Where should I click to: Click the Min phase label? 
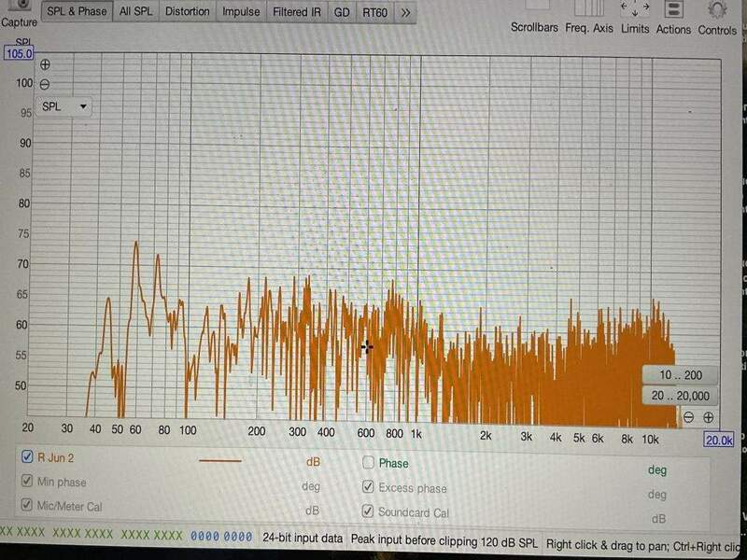click(62, 482)
